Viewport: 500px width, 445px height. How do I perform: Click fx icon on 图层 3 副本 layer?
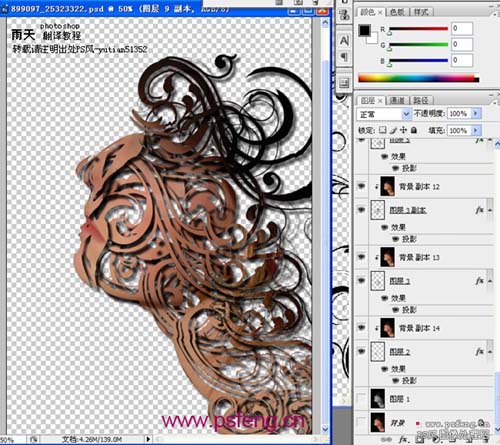point(479,210)
